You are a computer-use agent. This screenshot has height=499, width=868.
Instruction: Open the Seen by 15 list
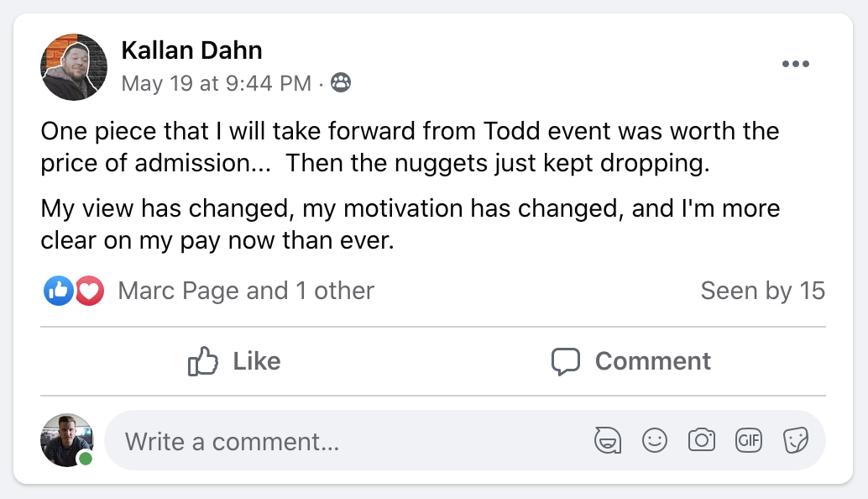pos(763,291)
